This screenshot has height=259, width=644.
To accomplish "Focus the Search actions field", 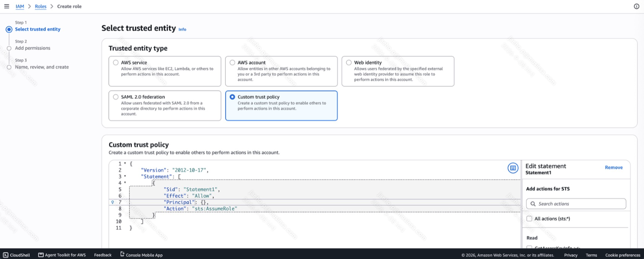I will (x=576, y=204).
